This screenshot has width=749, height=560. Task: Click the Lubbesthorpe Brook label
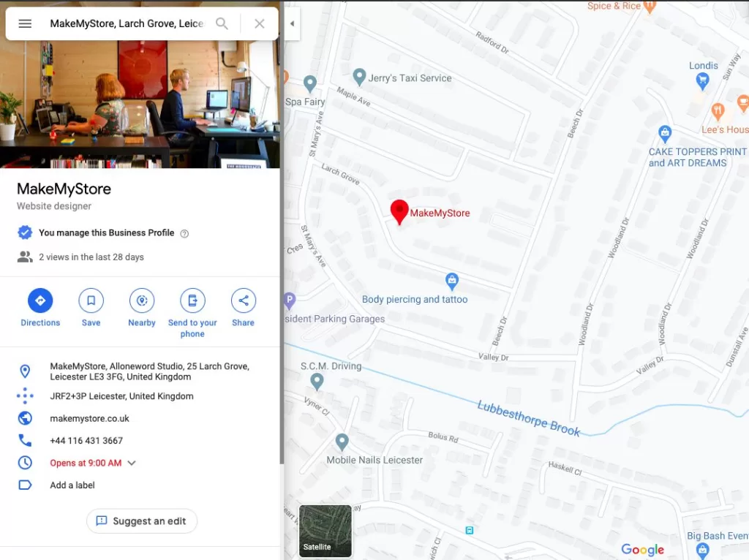(529, 419)
